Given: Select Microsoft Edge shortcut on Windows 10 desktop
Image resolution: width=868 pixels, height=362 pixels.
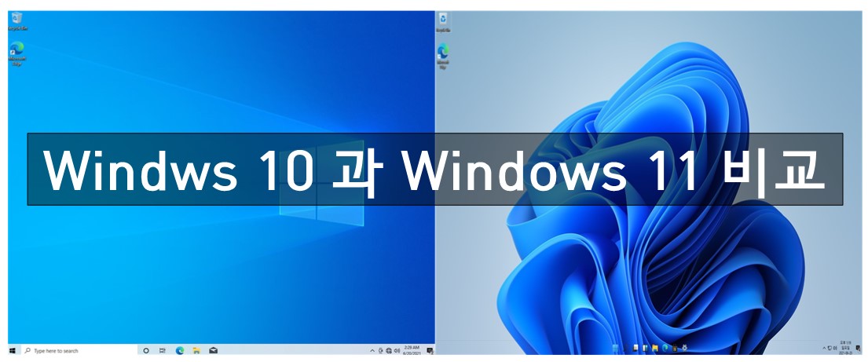Looking at the screenshot, I should pyautogui.click(x=16, y=53).
